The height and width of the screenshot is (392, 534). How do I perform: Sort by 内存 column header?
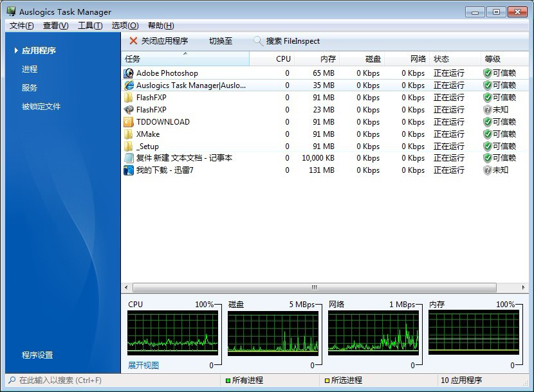[x=327, y=58]
